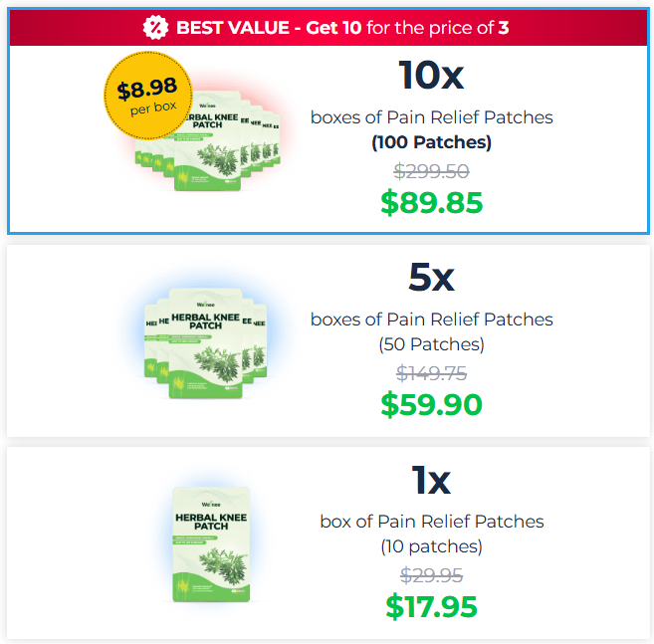Select the BEST VALUE red banner
Screen dimensions: 654x644
pyautogui.click(x=327, y=27)
